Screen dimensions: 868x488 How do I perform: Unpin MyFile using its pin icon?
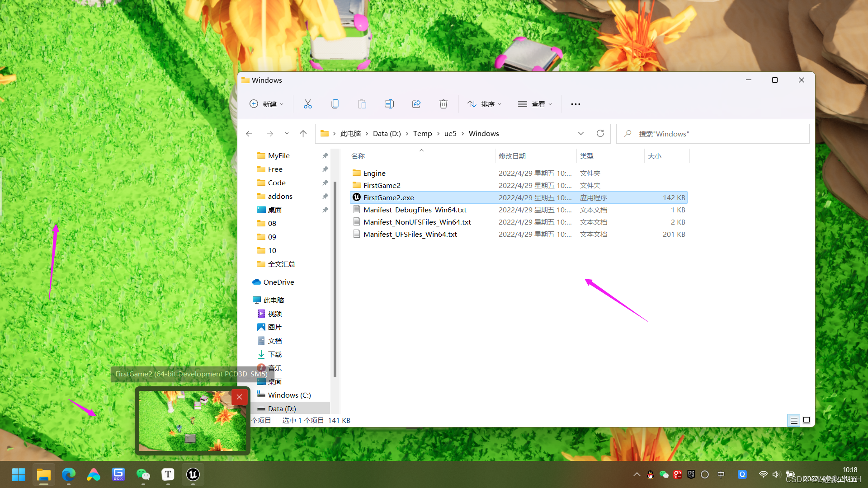[x=325, y=155]
